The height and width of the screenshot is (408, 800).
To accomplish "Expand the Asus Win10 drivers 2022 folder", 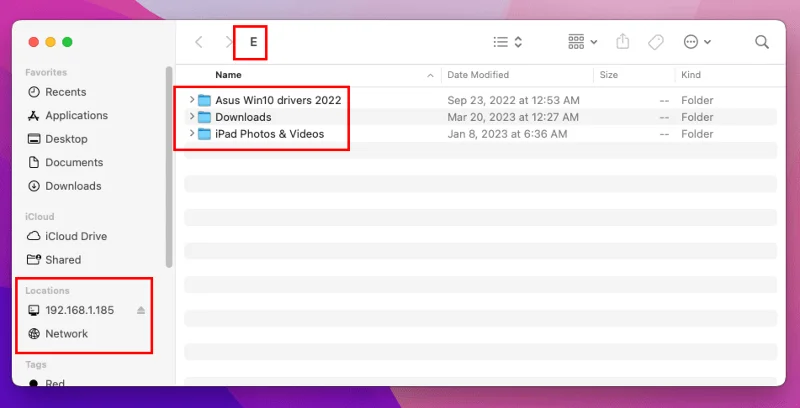I will 191,100.
